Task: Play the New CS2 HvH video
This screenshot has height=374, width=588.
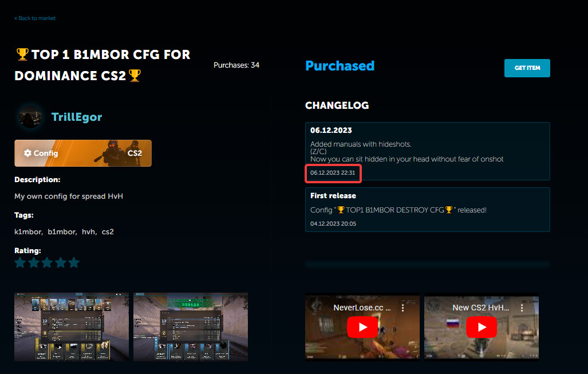Action: 482,328
